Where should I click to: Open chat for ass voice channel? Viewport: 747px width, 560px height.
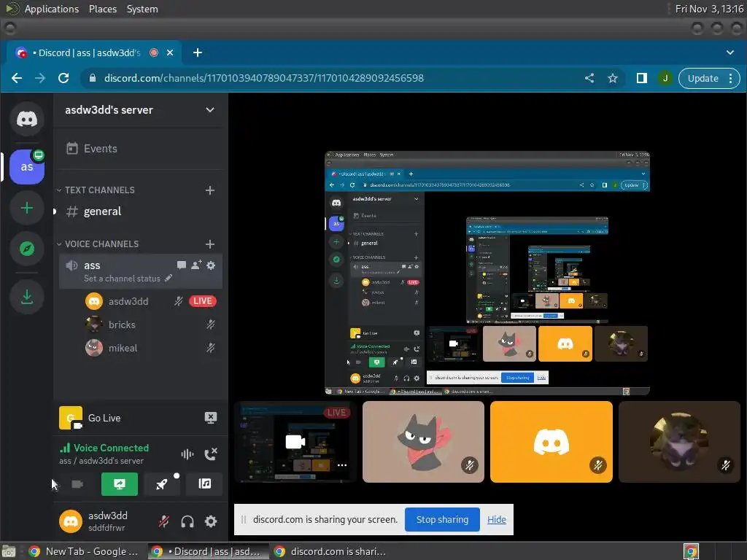(182, 265)
